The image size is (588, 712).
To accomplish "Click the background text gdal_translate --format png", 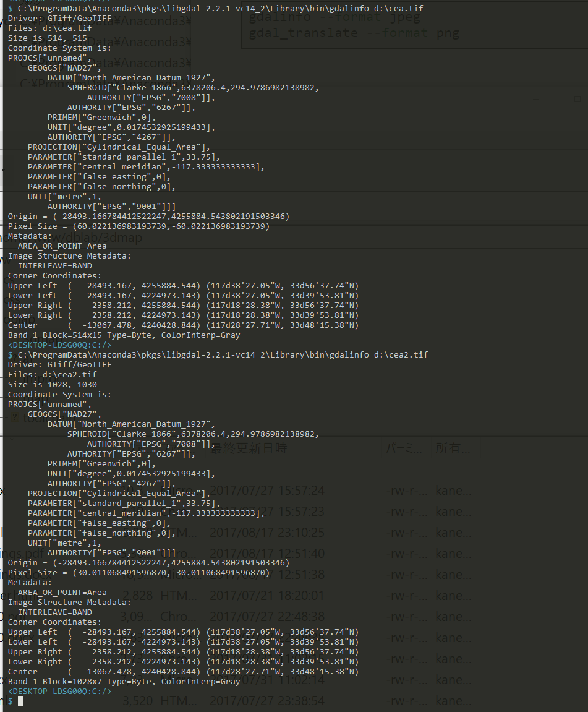I will tap(354, 33).
